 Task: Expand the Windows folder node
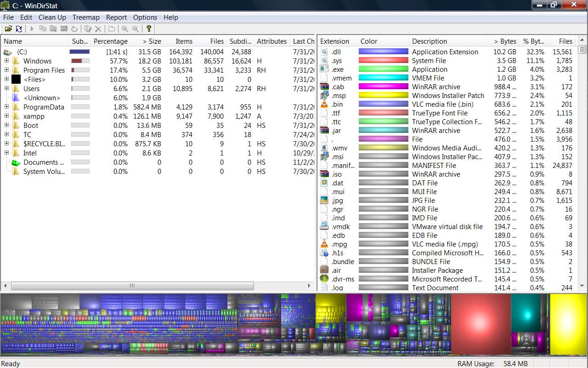point(6,61)
